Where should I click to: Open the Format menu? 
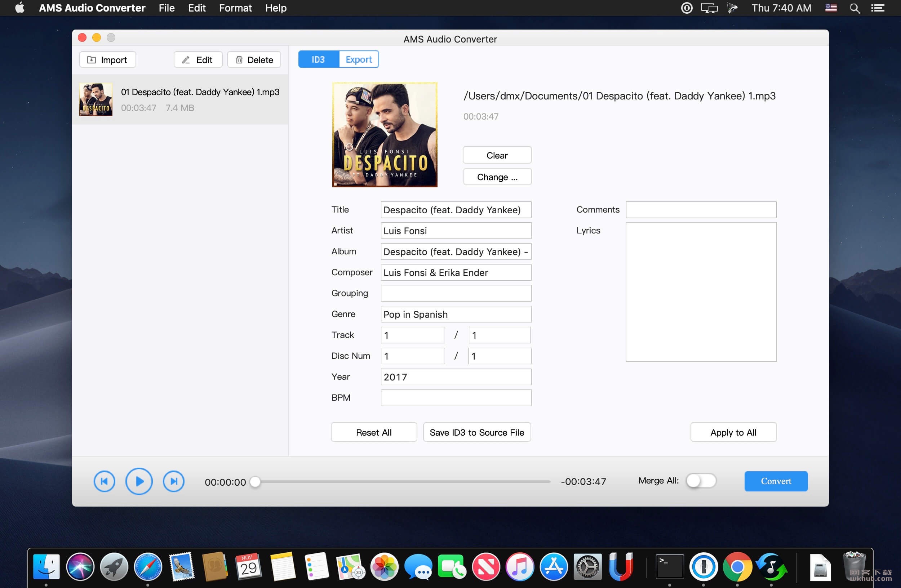pos(235,8)
